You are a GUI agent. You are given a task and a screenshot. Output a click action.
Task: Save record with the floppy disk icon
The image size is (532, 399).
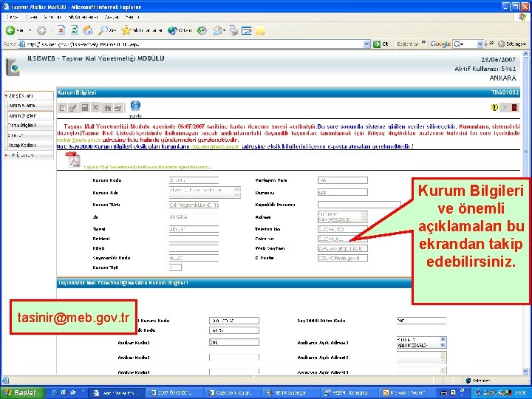pos(85,108)
